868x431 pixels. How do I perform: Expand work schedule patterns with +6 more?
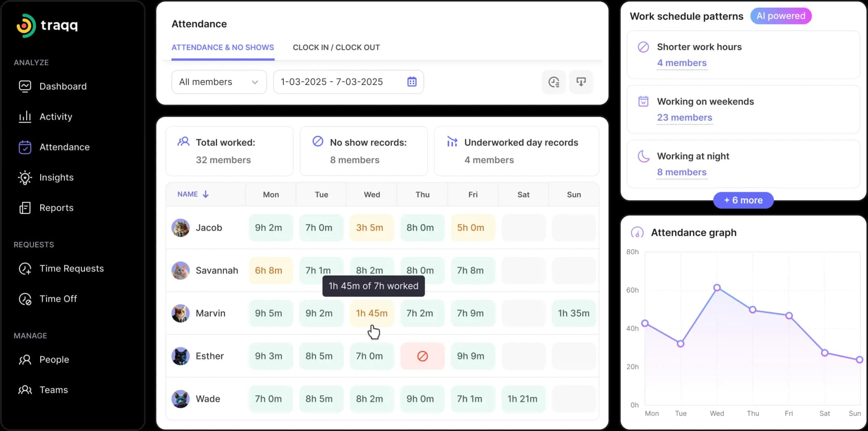[x=743, y=200]
